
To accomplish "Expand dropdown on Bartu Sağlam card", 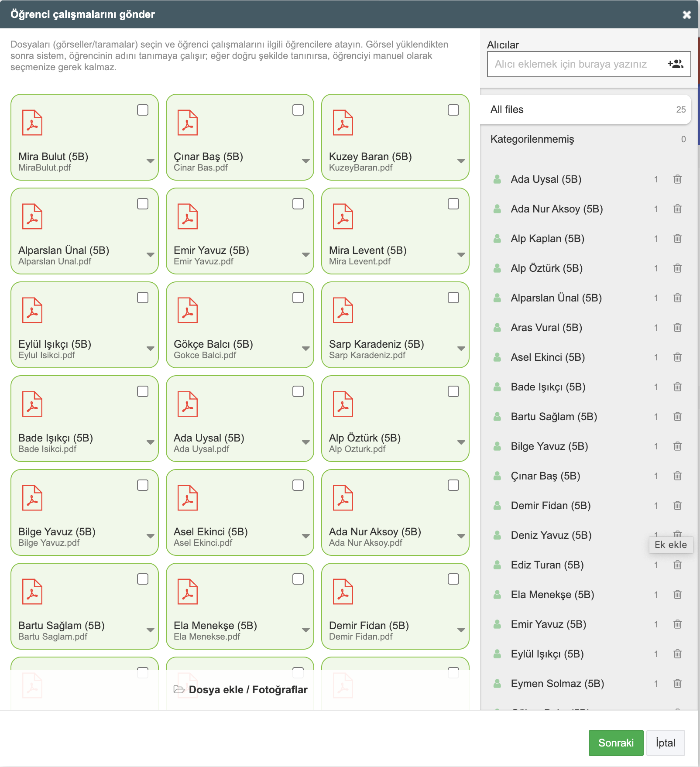I will coord(151,630).
